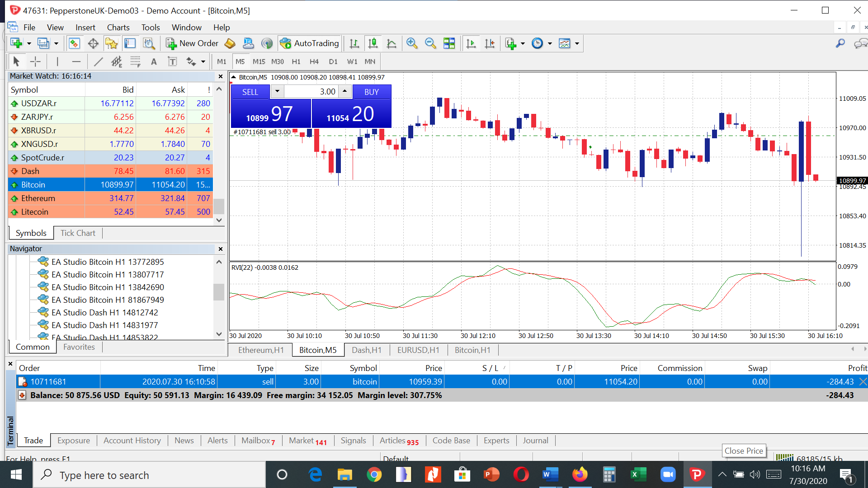Open the Tools menu
Viewport: 868px width, 488px height.
pos(151,28)
